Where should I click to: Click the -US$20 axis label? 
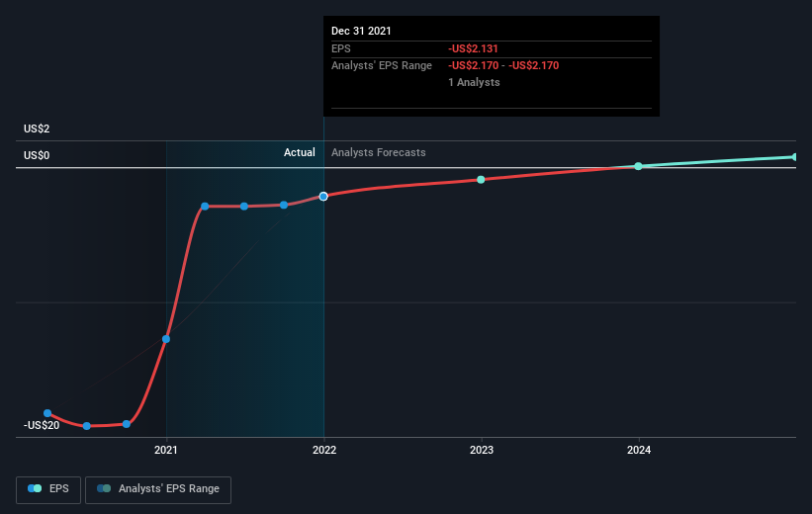(x=42, y=425)
